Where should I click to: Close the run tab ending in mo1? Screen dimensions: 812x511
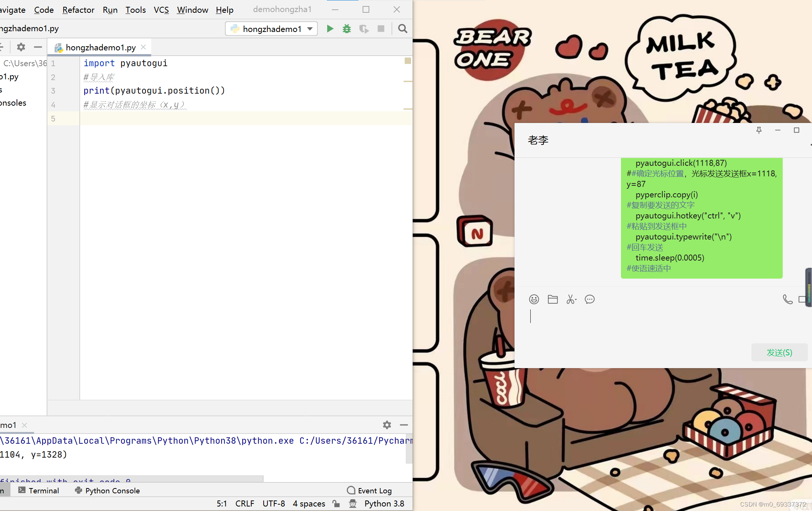[x=24, y=425]
